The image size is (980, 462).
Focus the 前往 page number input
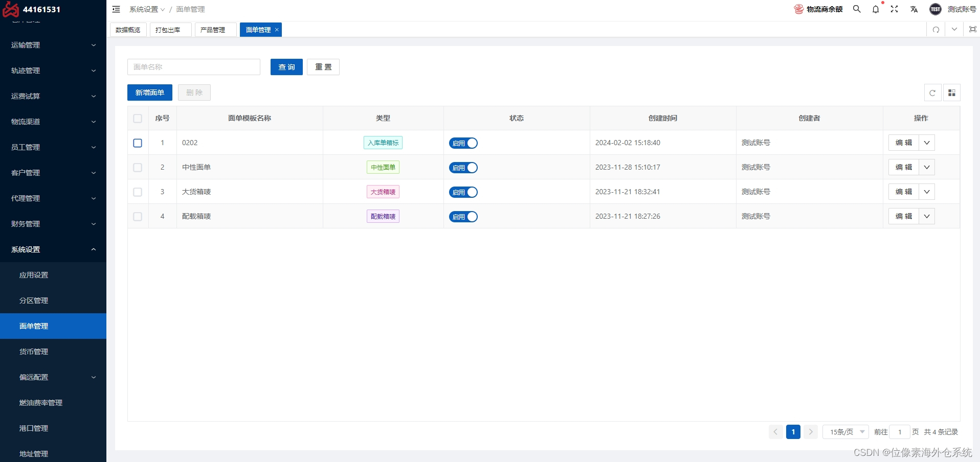900,432
